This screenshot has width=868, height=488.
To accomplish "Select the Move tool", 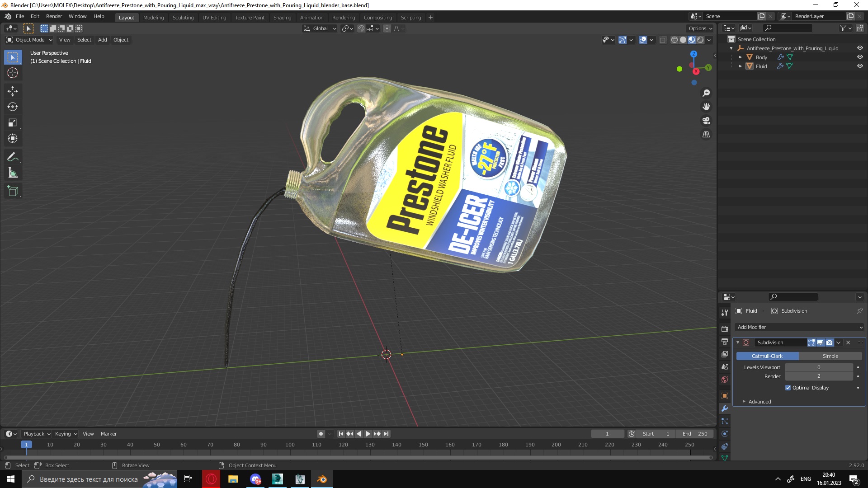I will pos(13,91).
